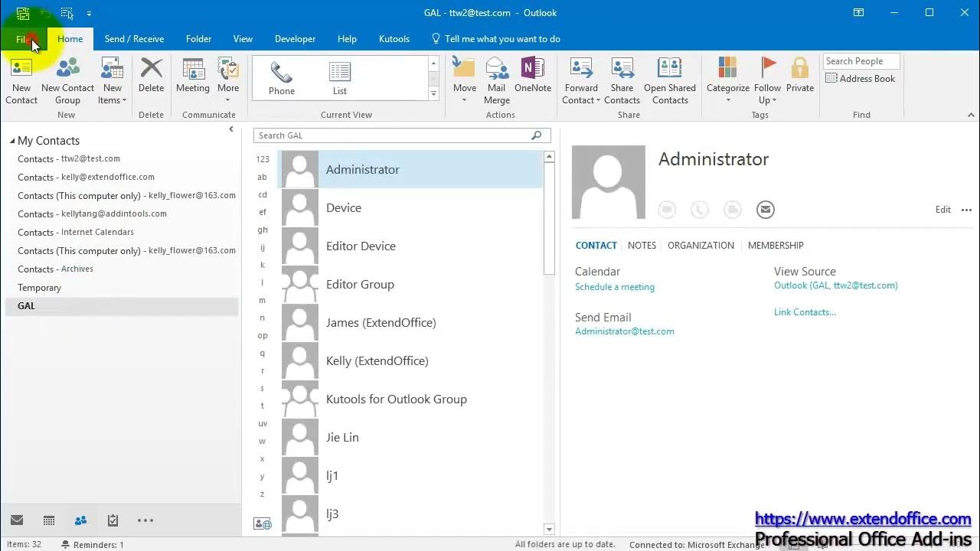Select the GAL folder
This screenshot has height=551, width=980.
(x=120, y=306)
